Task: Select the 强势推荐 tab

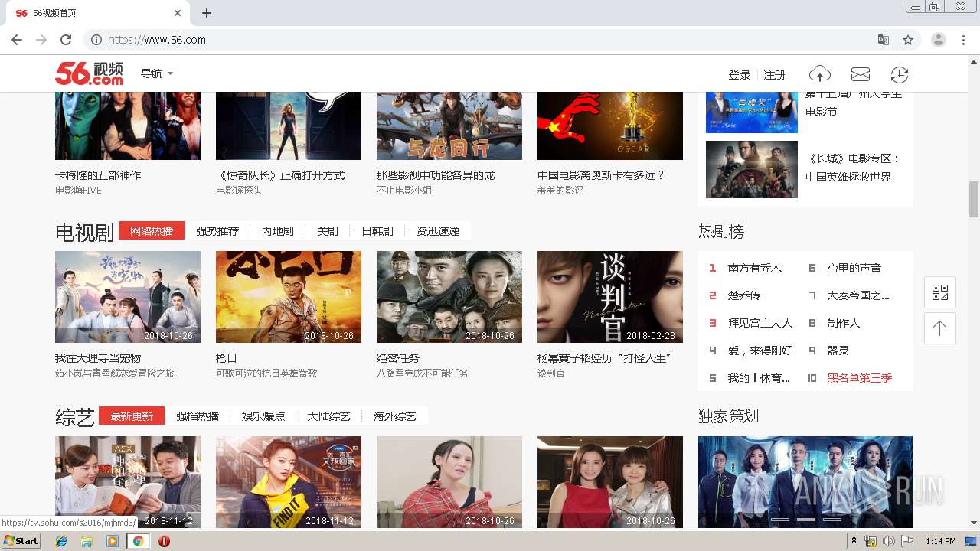Action: (217, 230)
